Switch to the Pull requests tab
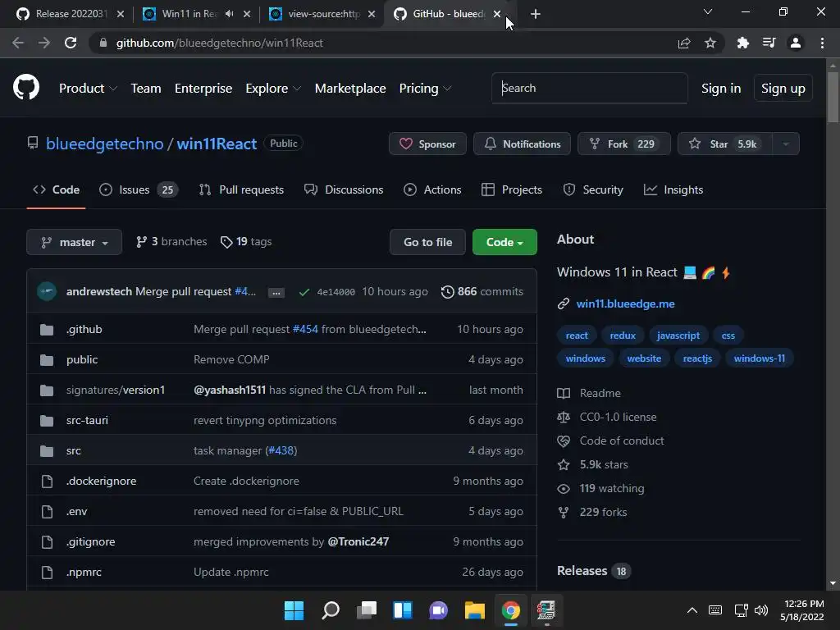This screenshot has width=840, height=630. [x=241, y=189]
